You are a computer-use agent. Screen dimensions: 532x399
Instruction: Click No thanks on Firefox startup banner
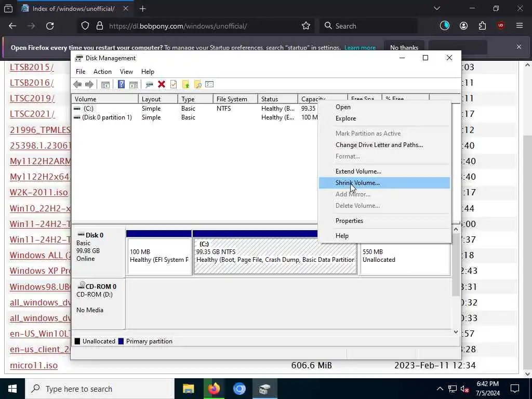[404, 47]
